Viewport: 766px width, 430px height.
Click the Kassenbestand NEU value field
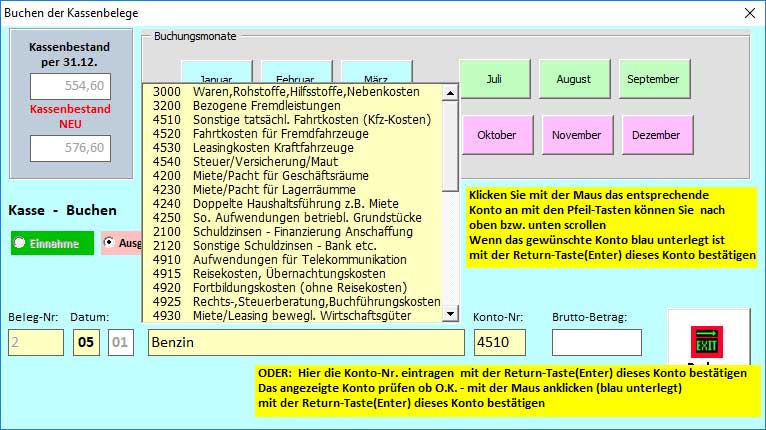[x=70, y=148]
